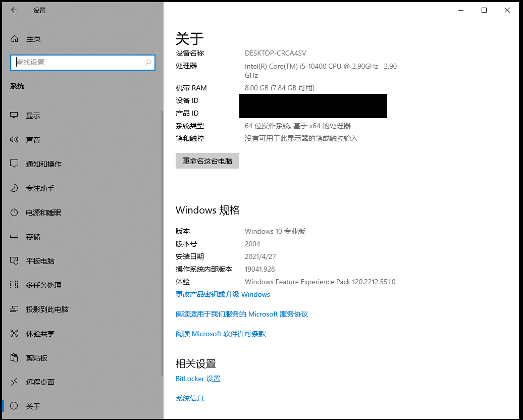Viewport: 523px width, 420px height.
Task: Open the 系统信息 link
Action: pos(189,399)
